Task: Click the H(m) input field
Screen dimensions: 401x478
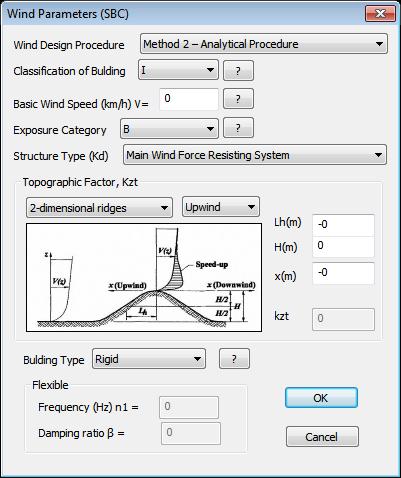Action: [343, 247]
